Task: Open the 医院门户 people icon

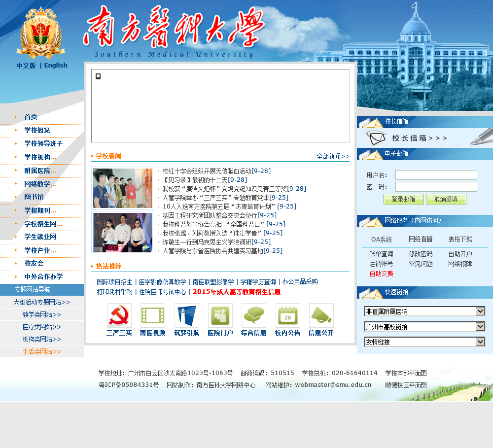Action: pos(220,315)
